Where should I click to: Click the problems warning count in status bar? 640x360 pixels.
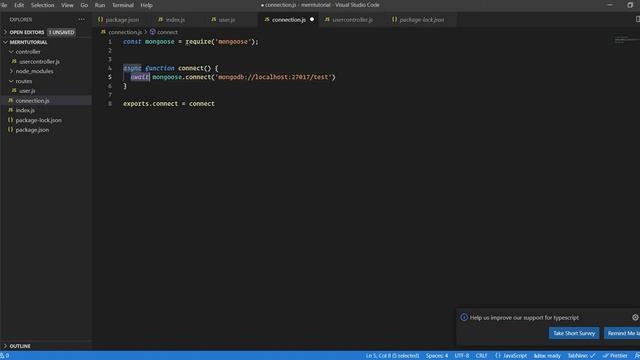5,356
